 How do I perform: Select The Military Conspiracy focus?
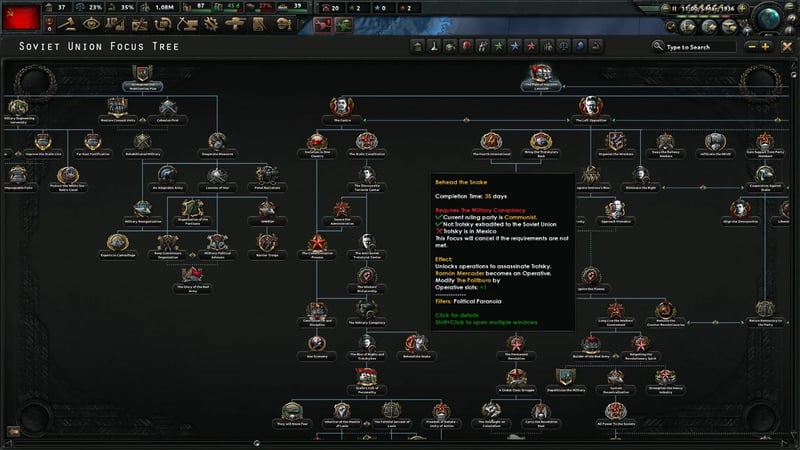click(367, 313)
